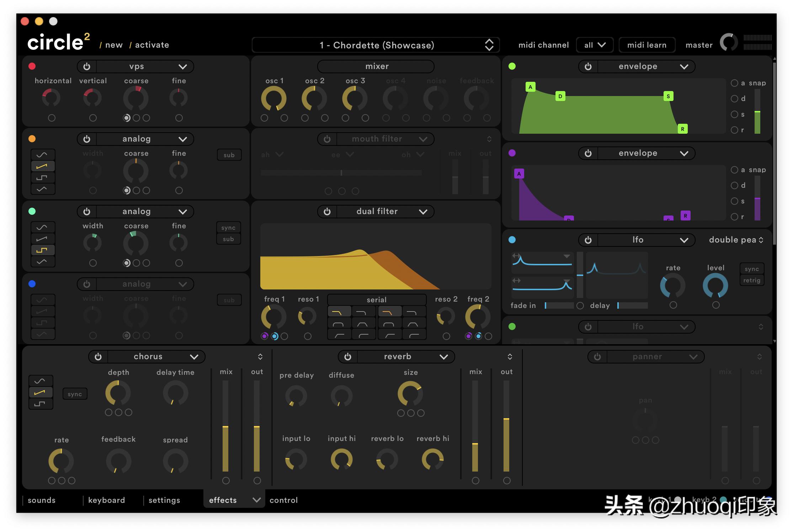Adjust the chorus mix slider

click(225, 427)
